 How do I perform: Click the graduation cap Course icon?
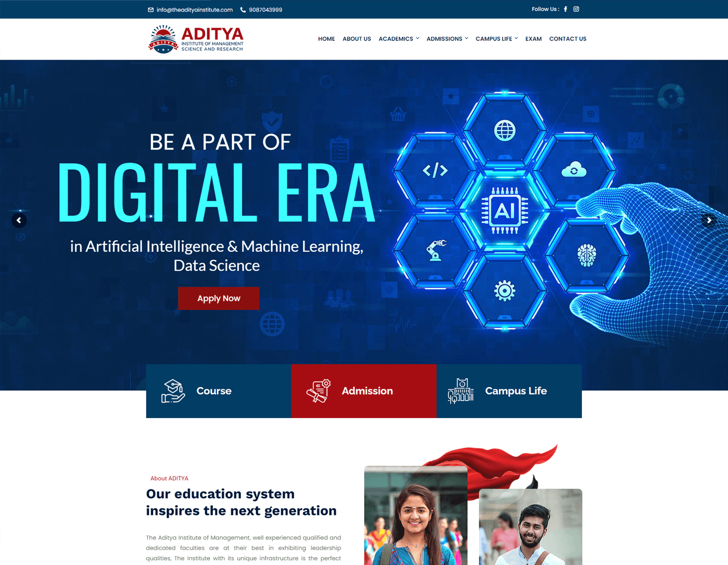click(173, 391)
